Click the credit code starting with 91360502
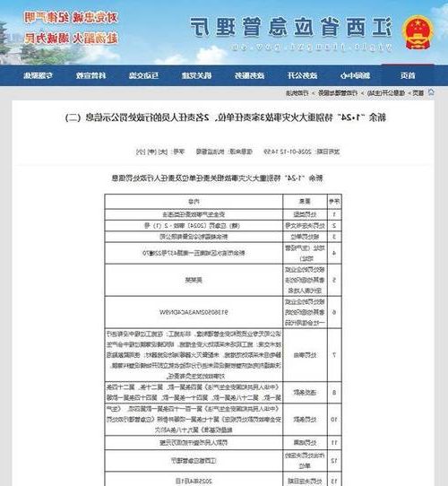Viewport: 448px width, 486px height. click(194, 312)
